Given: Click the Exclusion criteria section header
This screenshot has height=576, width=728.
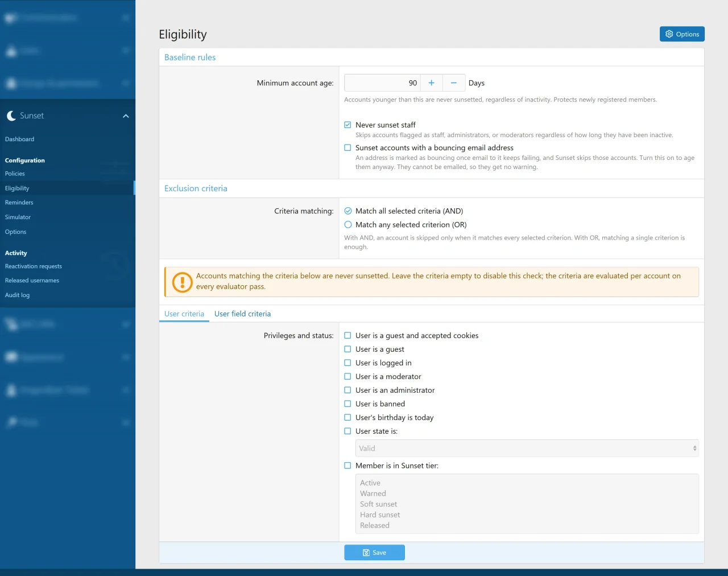Looking at the screenshot, I should click(x=196, y=188).
